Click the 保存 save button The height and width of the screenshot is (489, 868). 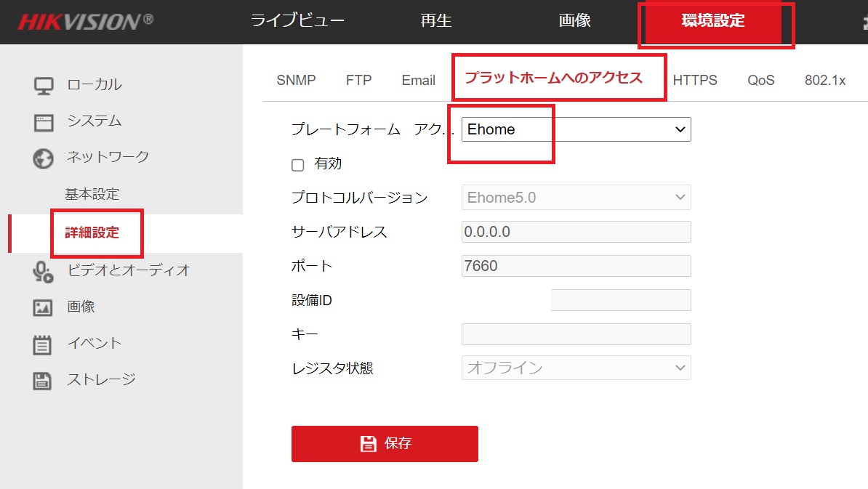(385, 443)
